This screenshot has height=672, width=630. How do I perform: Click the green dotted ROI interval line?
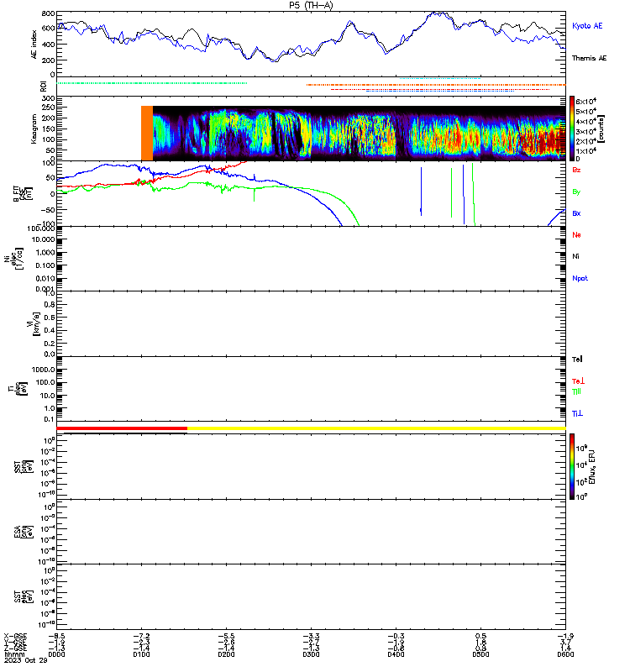[152, 83]
